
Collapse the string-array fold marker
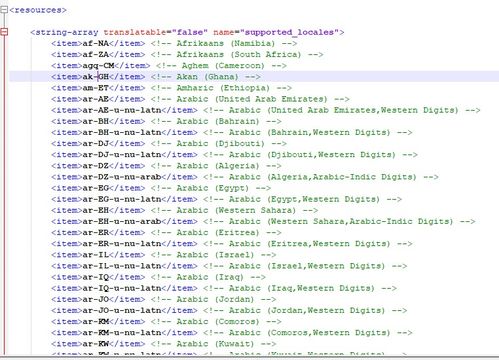(4, 32)
